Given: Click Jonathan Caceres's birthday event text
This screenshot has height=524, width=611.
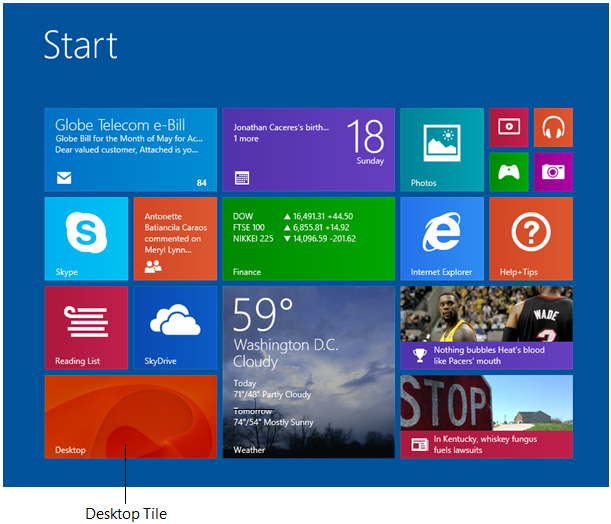Looking at the screenshot, I should point(281,127).
